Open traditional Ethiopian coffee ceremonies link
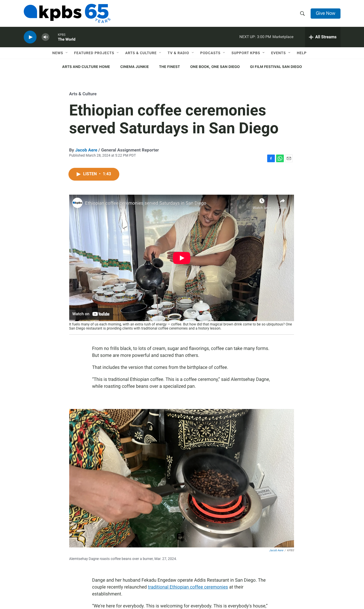Image resolution: width=364 pixels, height=609 pixels. coord(188,587)
